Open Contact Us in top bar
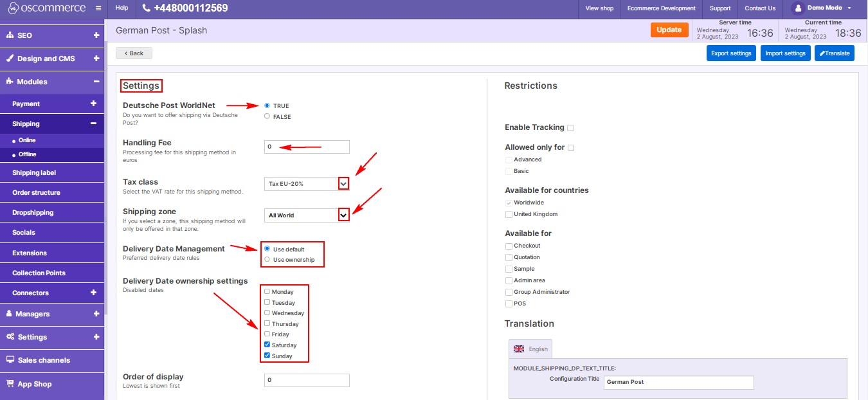 760,8
